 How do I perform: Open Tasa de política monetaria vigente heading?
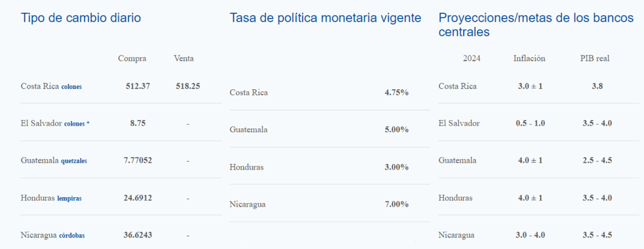pyautogui.click(x=325, y=18)
